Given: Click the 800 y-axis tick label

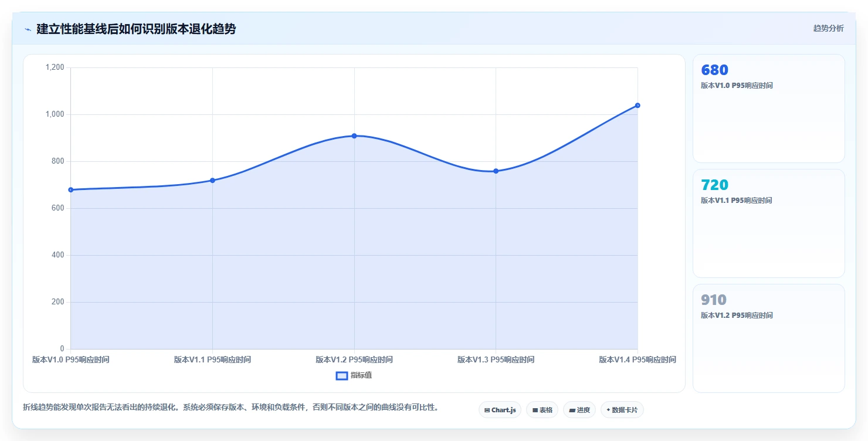Looking at the screenshot, I should (57, 161).
